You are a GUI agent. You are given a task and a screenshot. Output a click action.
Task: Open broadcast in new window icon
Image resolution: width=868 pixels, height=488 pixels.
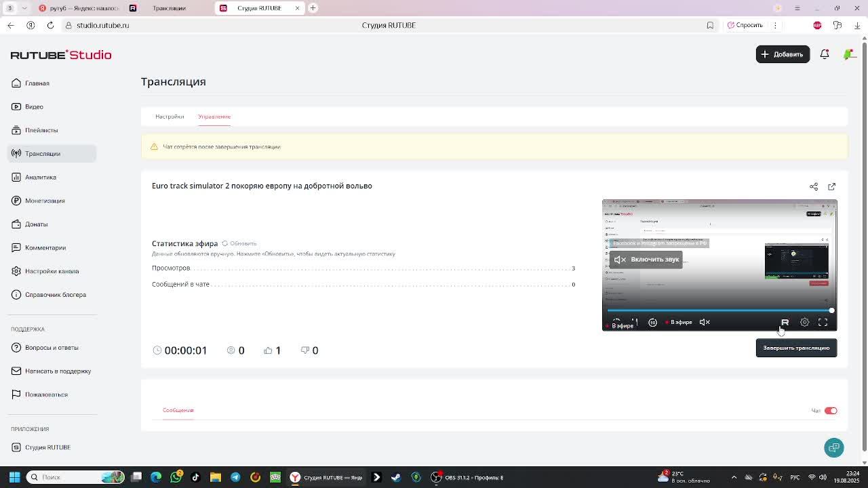pos(832,186)
